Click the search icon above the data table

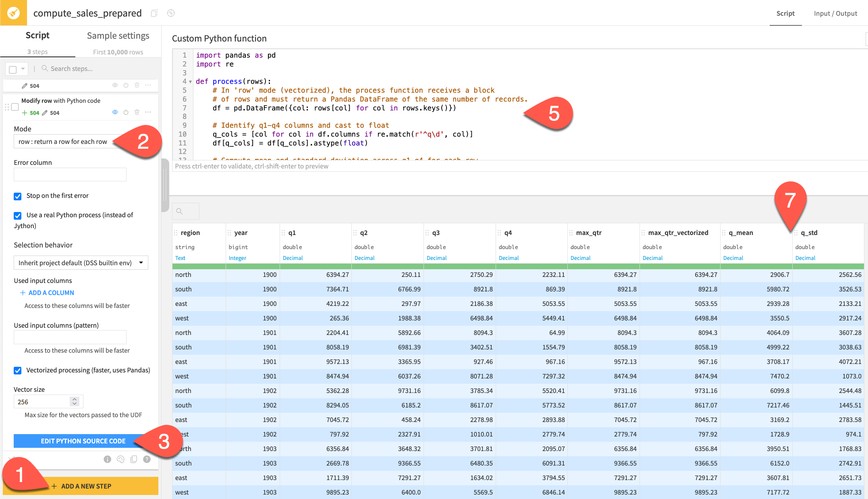(180, 211)
